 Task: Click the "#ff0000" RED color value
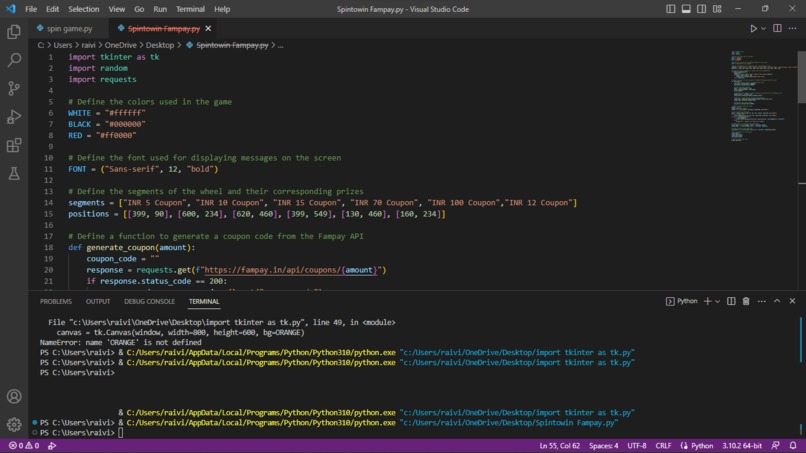click(116, 135)
